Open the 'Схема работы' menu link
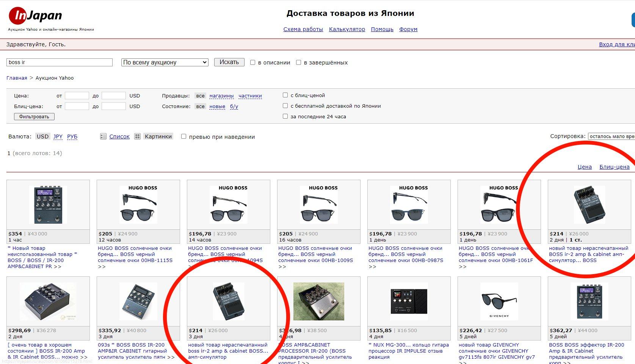This screenshot has width=635, height=364. [303, 29]
